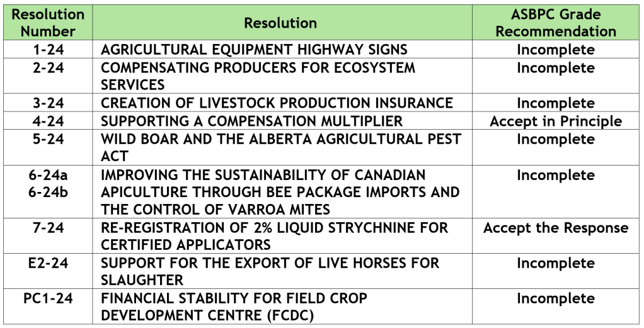Select the Apiculture Bee Package Imports resolution
The height and width of the screenshot is (328, 644).
click(x=280, y=191)
